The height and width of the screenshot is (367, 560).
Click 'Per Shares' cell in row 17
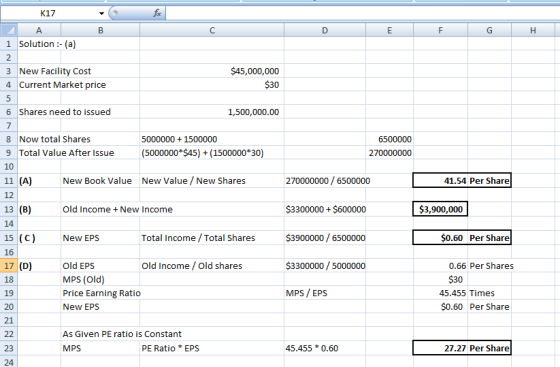coord(491,266)
